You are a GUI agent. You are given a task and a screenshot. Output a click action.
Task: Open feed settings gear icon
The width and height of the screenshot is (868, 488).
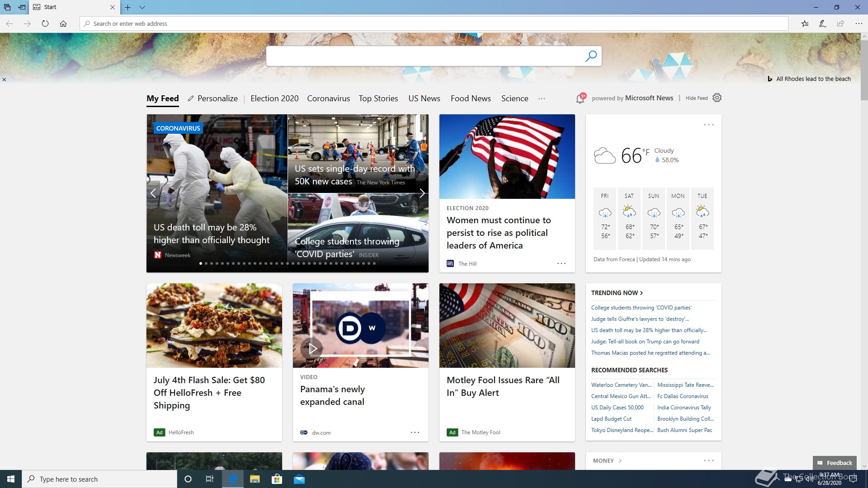[717, 98]
